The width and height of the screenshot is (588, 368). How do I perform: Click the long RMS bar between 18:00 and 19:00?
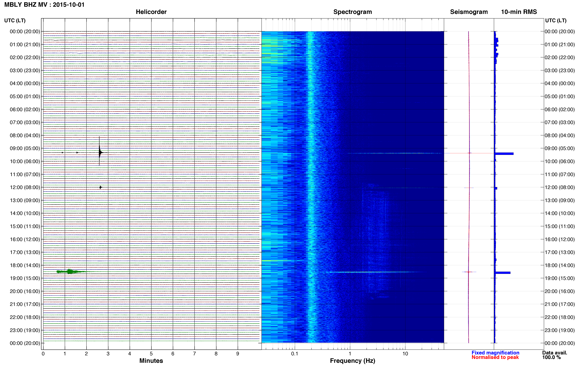(x=502, y=273)
